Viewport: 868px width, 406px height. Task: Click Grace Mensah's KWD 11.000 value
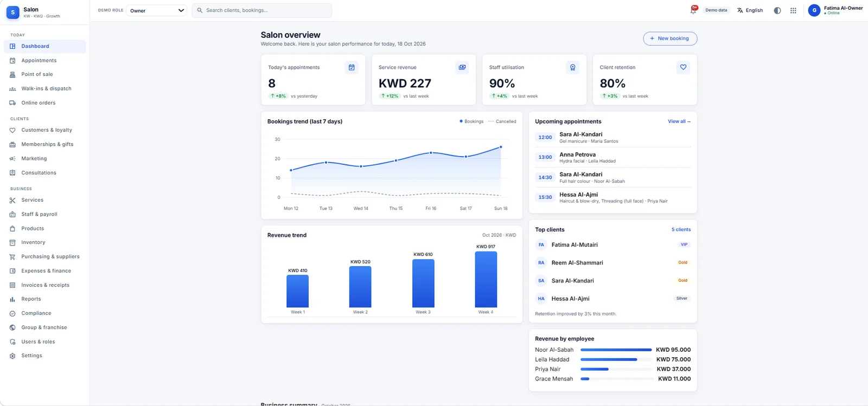tap(674, 379)
